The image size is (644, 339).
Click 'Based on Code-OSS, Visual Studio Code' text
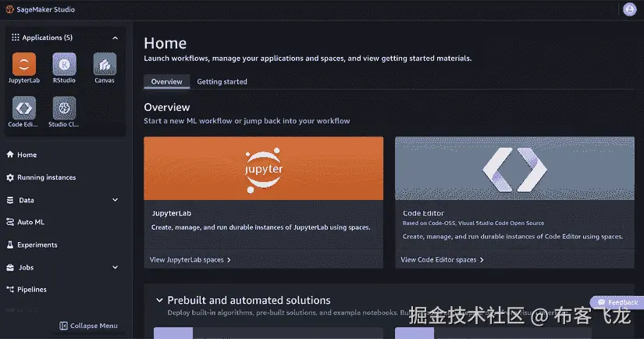point(473,223)
